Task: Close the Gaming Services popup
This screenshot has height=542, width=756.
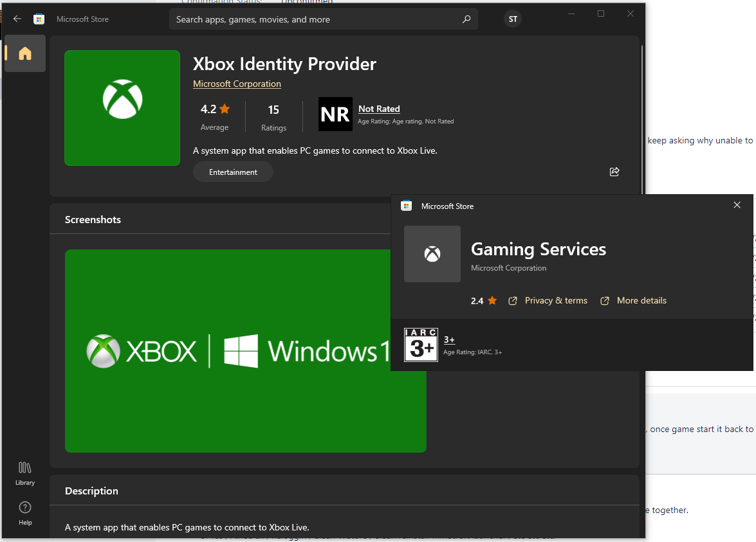Action: (737, 204)
